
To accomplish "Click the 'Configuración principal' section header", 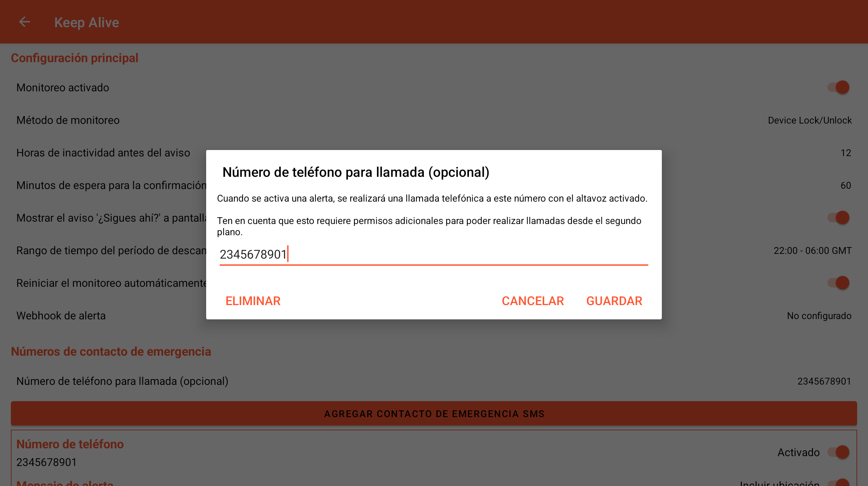I will [75, 58].
